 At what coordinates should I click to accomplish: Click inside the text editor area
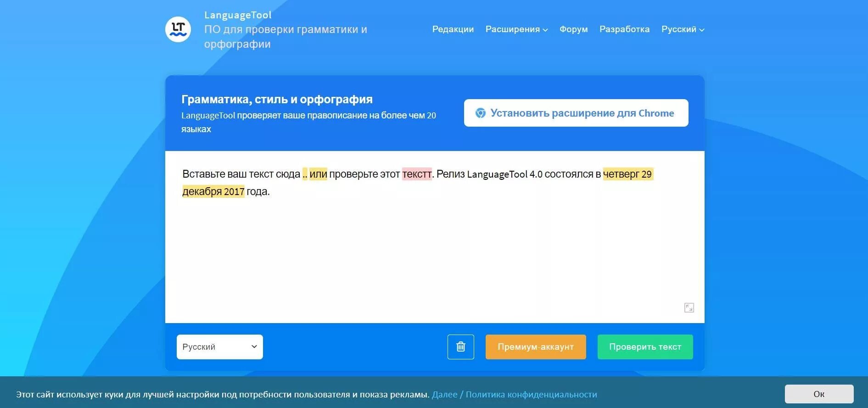click(x=435, y=237)
